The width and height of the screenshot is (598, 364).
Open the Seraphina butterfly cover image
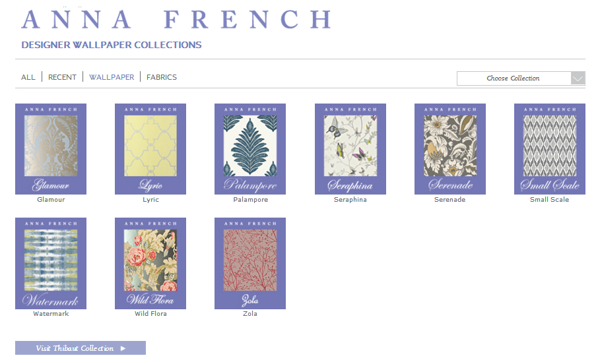coord(350,148)
